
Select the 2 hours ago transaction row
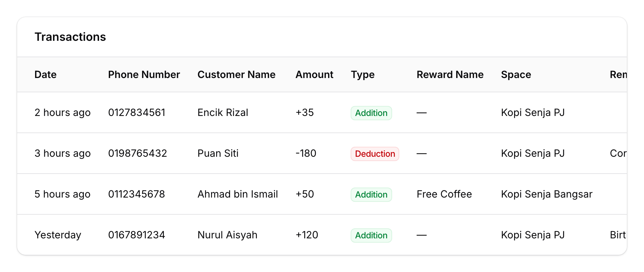[63, 112]
